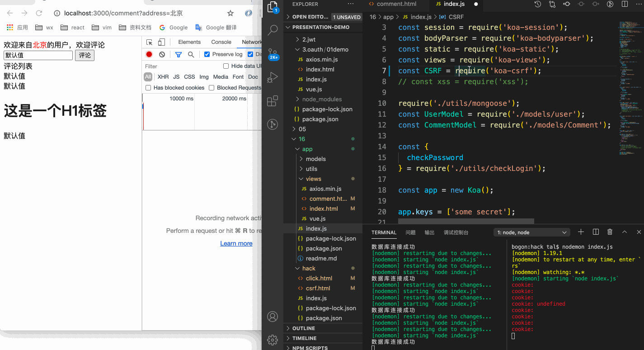Open the 调试控制台 panel tab
644x350 pixels.
pos(456,232)
